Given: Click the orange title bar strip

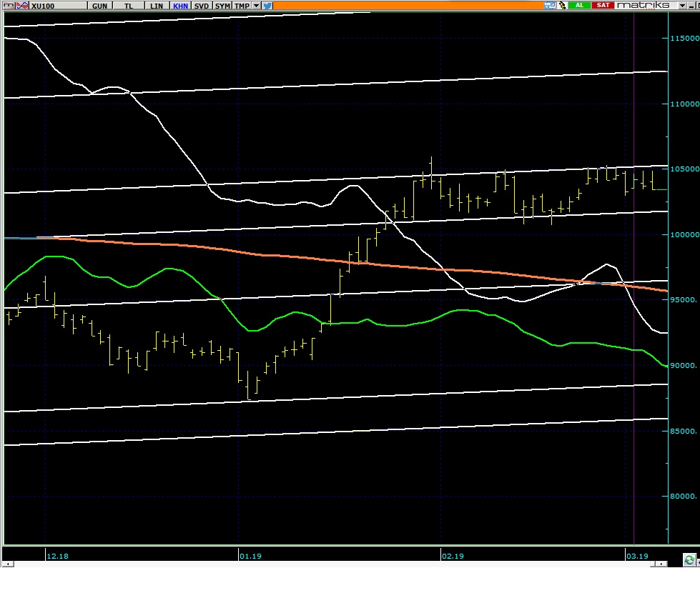Looking at the screenshot, I should point(408,5).
